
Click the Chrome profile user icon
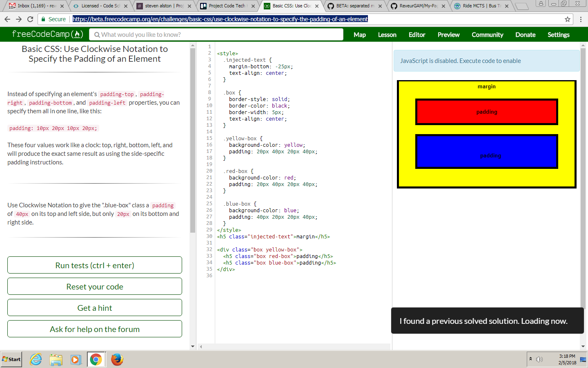click(541, 3)
